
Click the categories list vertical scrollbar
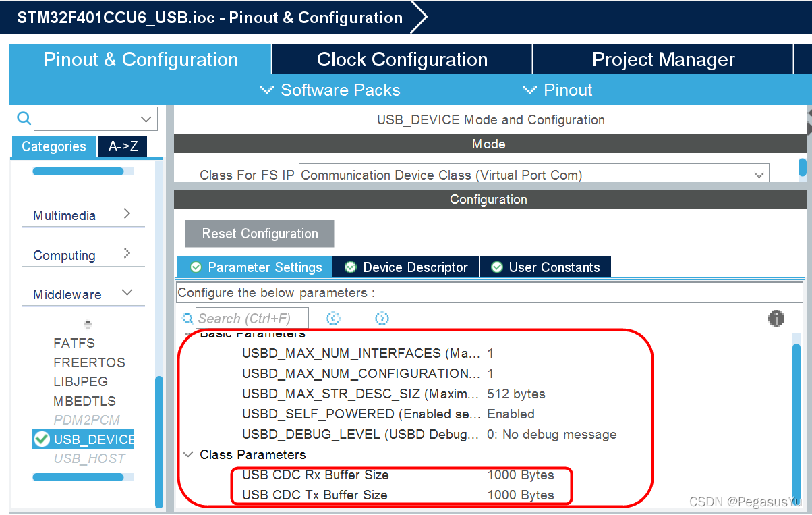click(159, 441)
